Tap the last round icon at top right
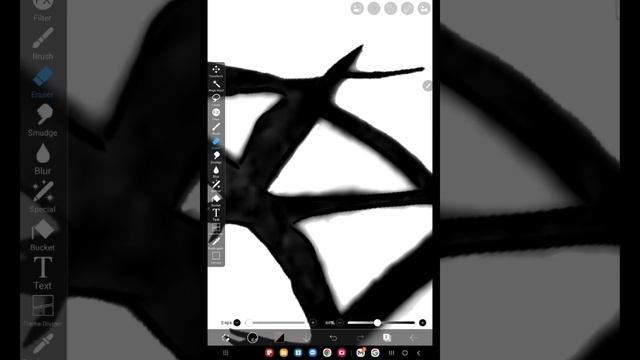640x360 pixels. (424, 9)
